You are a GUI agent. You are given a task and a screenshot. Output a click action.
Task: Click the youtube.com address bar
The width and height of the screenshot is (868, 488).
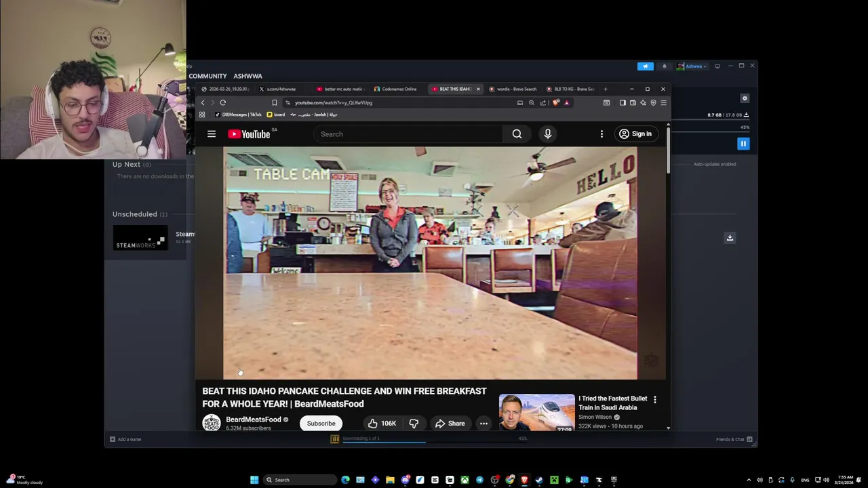(400, 103)
